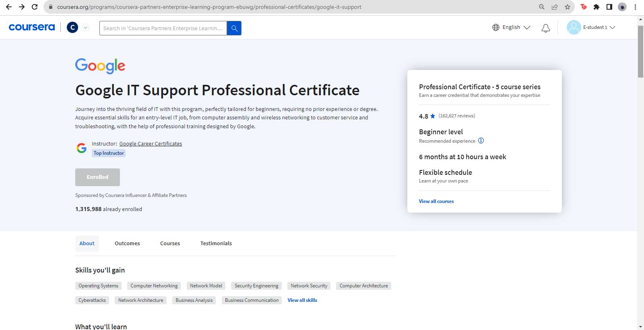The height and width of the screenshot is (330, 644).
Task: Show Recommended experience info icon
Action: tap(481, 141)
